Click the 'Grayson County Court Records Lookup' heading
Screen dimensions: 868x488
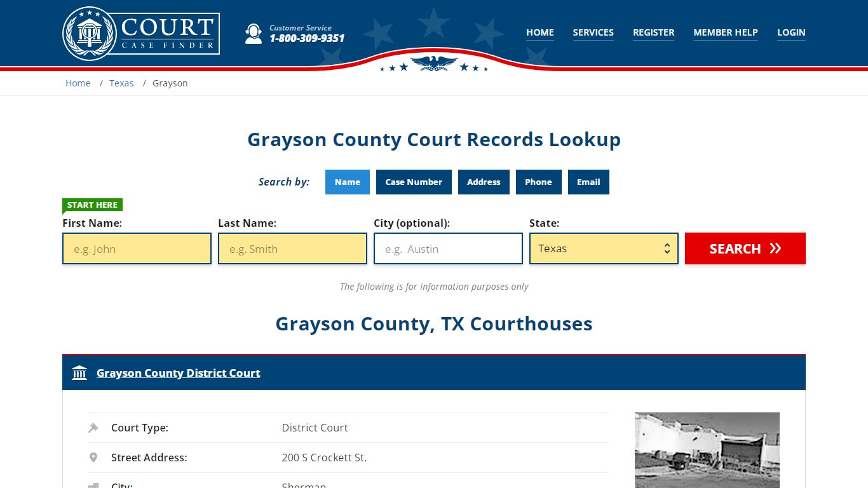tap(434, 140)
